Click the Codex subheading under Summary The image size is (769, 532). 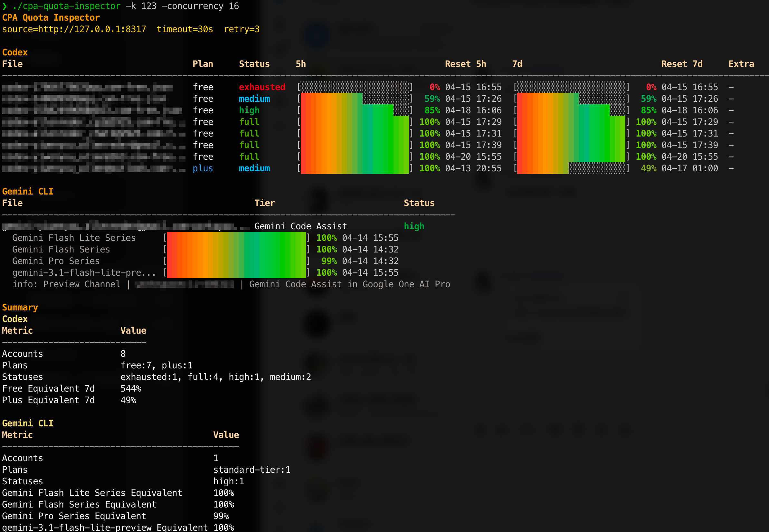[x=15, y=319]
